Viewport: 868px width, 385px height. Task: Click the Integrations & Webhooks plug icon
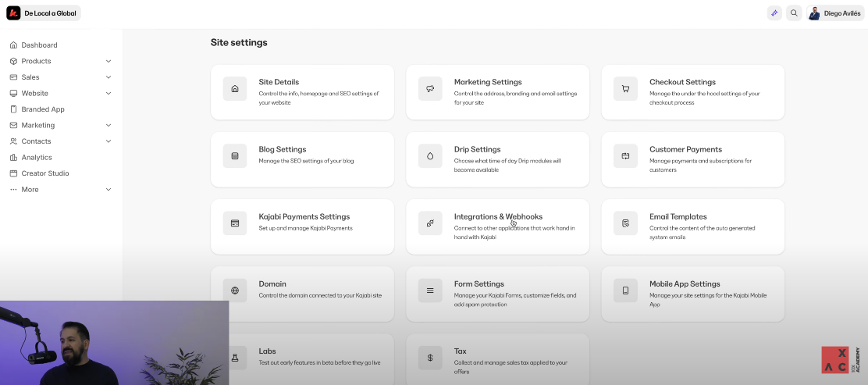click(x=430, y=223)
